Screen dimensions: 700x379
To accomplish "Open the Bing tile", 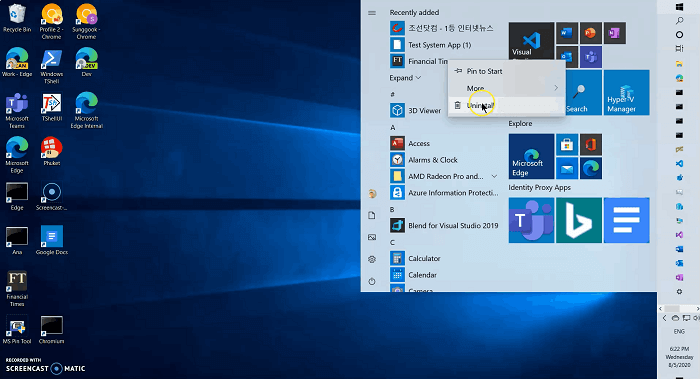I will click(579, 221).
